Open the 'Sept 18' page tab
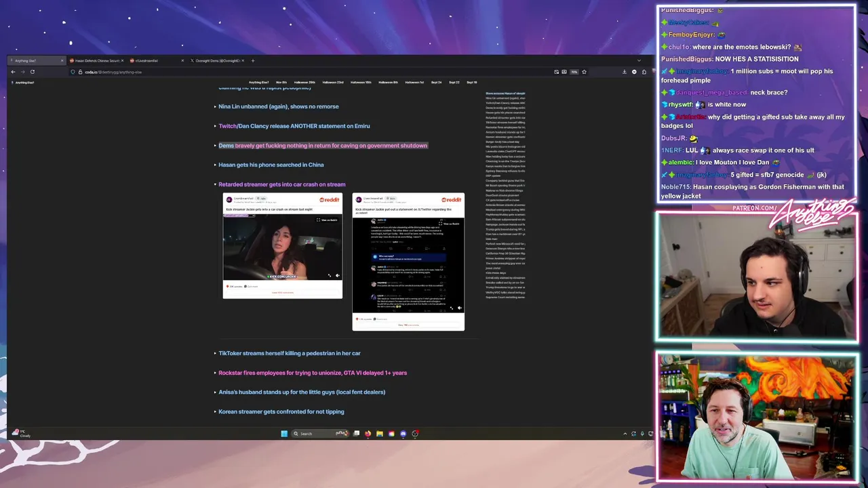The height and width of the screenshot is (488, 868). point(471,83)
